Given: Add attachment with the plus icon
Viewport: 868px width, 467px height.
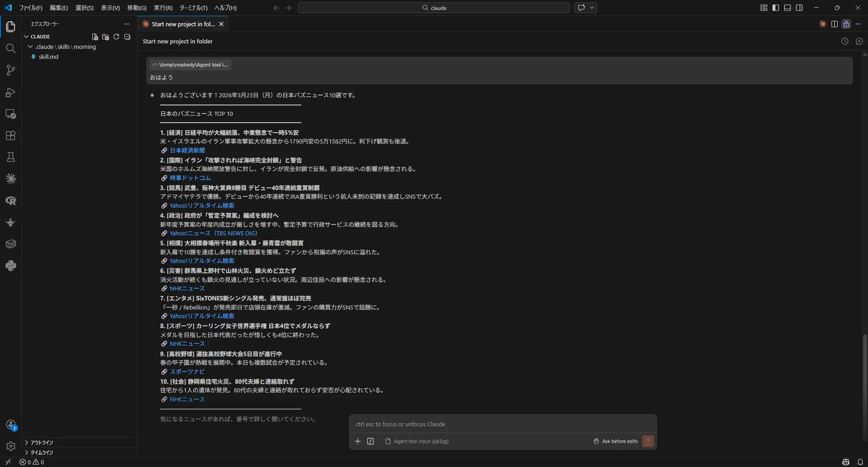Looking at the screenshot, I should coord(358,441).
